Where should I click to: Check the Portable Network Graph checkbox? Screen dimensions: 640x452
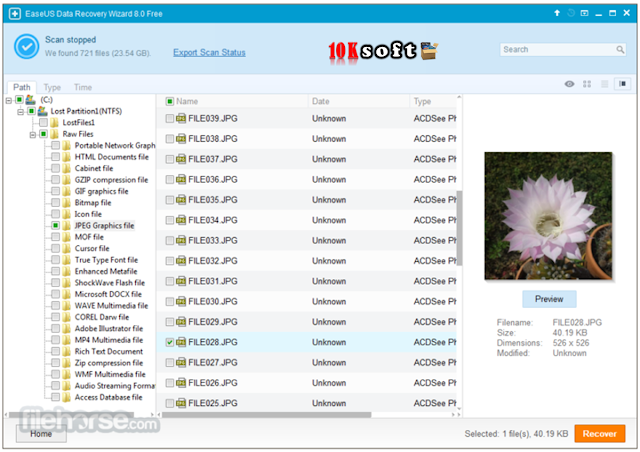[x=56, y=145]
